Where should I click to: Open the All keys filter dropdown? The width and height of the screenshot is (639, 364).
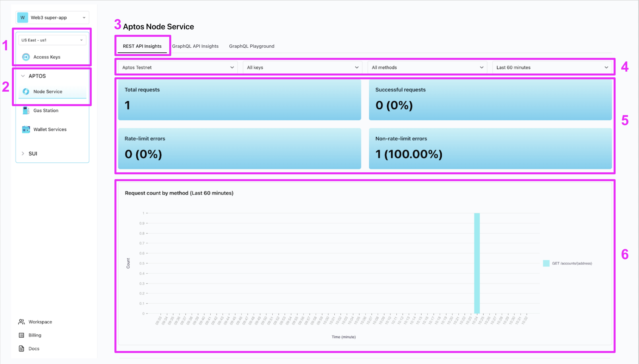click(302, 68)
